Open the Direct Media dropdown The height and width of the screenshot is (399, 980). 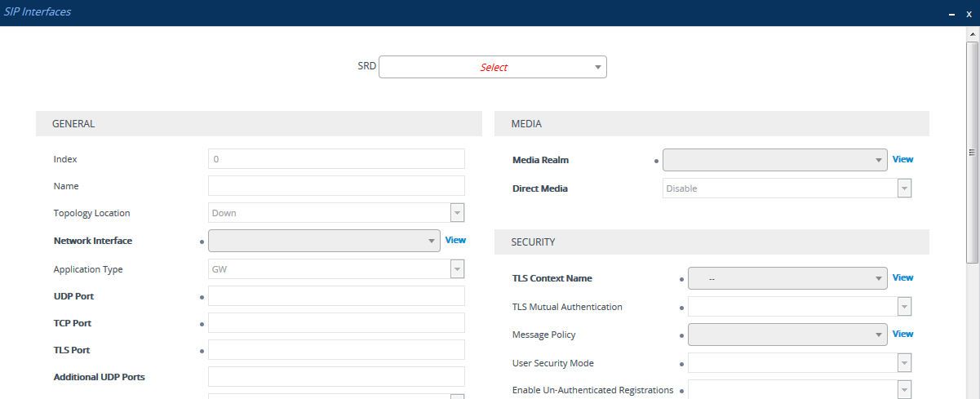point(787,188)
